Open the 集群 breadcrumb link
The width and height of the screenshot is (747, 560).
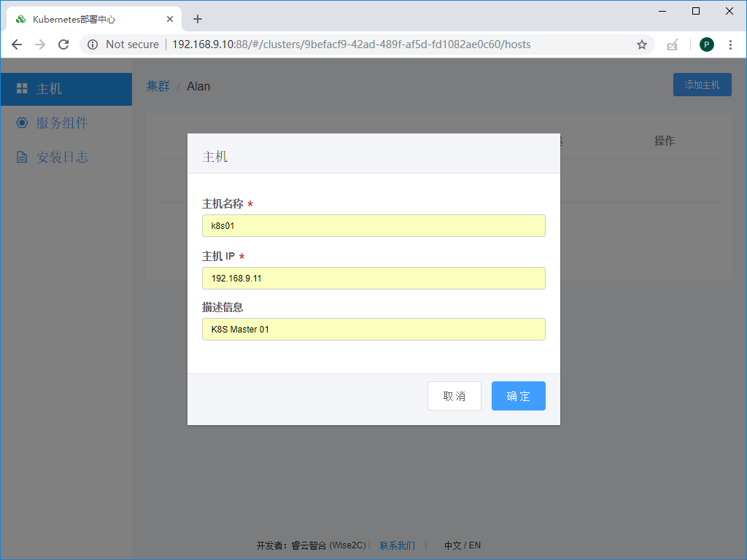point(158,85)
